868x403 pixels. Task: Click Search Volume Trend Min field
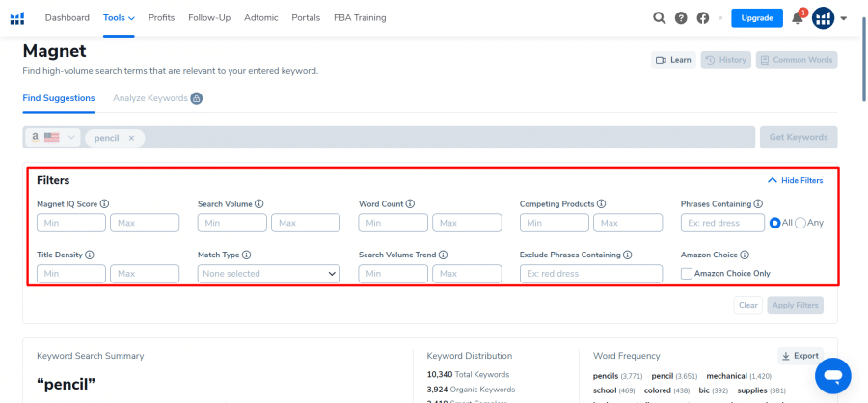point(393,274)
